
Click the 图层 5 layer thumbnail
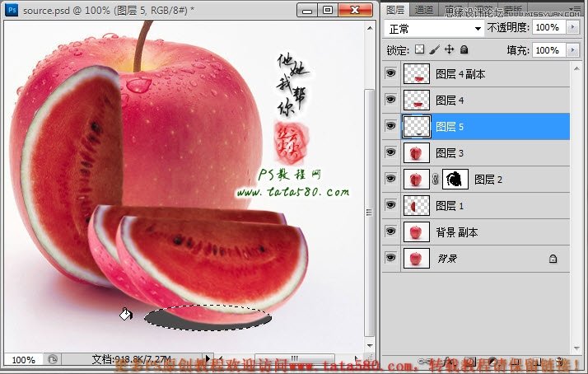[416, 126]
